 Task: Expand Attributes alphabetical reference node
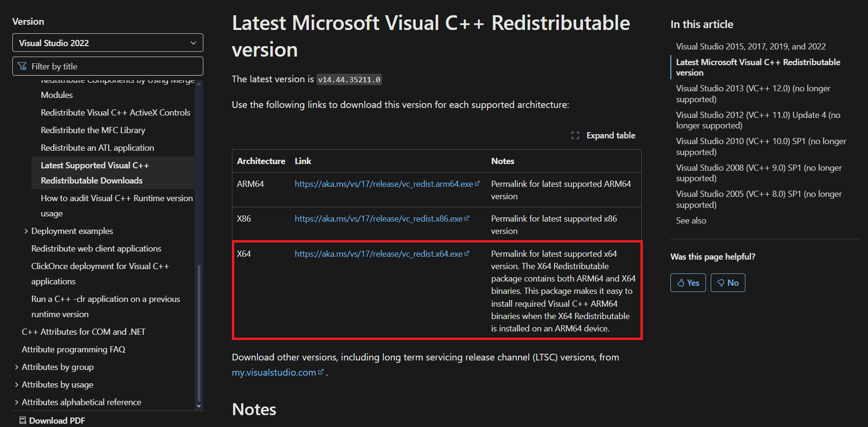pyautogui.click(x=17, y=402)
